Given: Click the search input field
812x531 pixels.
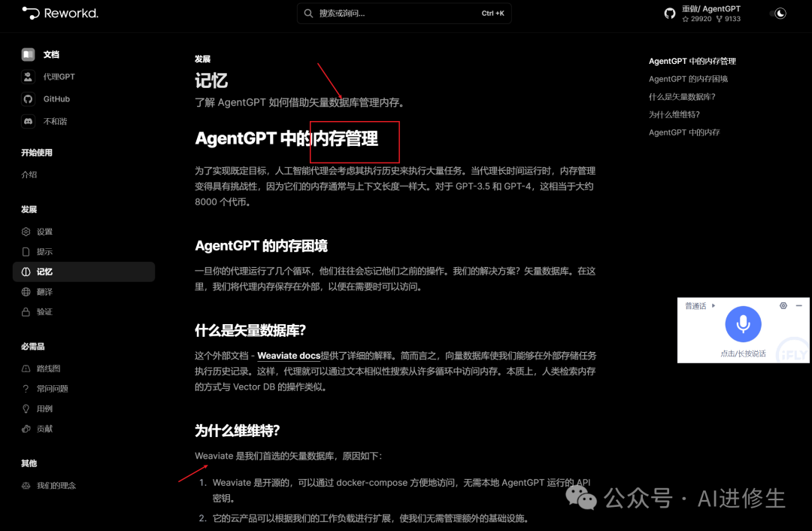Looking at the screenshot, I should click(x=404, y=14).
